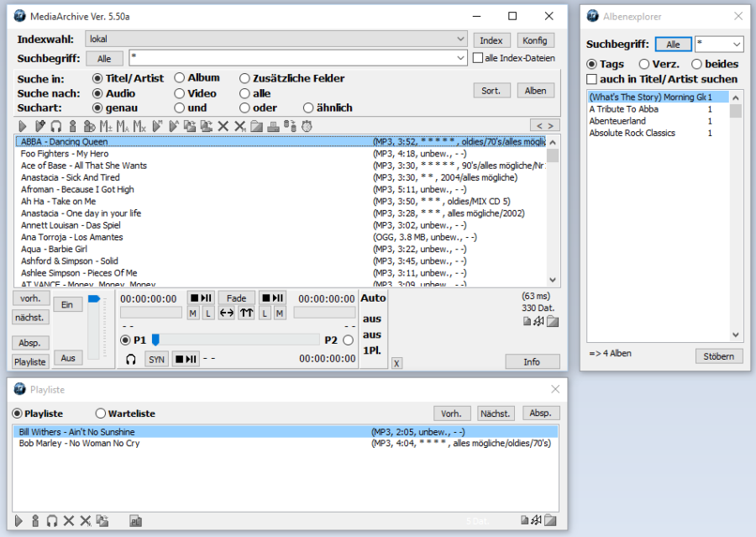This screenshot has height=537, width=756.
Task: Click the play icon in the main toolbar
Action: point(23,126)
